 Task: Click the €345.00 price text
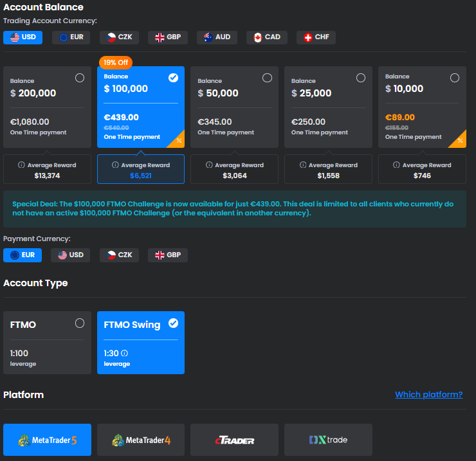pos(215,122)
